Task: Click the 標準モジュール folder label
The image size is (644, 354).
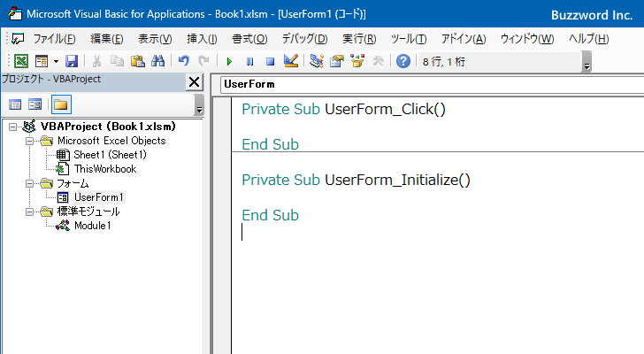Action: [88, 212]
